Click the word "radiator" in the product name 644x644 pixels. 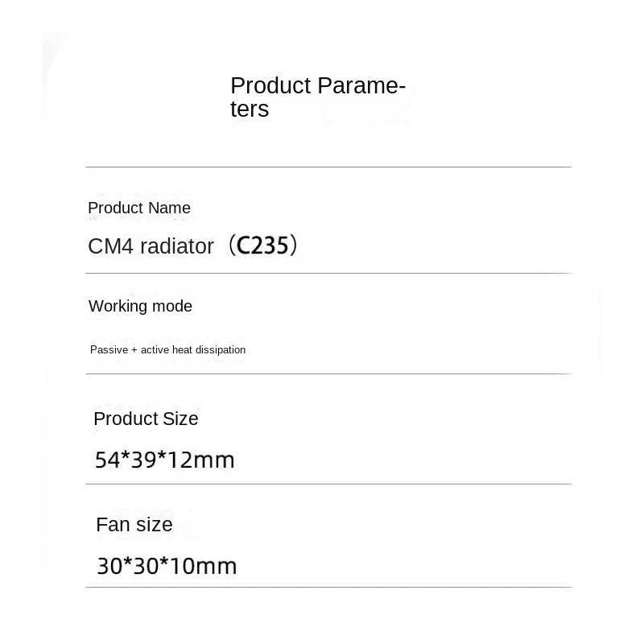click(177, 246)
